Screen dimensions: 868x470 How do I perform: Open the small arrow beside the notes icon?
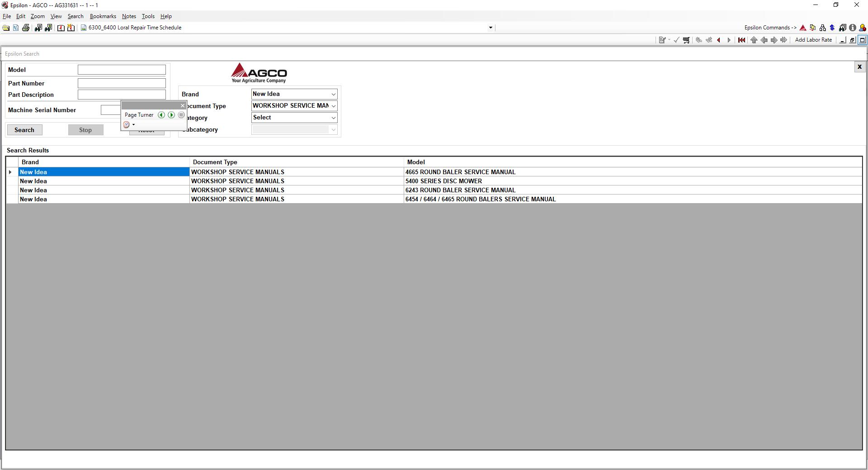[x=669, y=40]
